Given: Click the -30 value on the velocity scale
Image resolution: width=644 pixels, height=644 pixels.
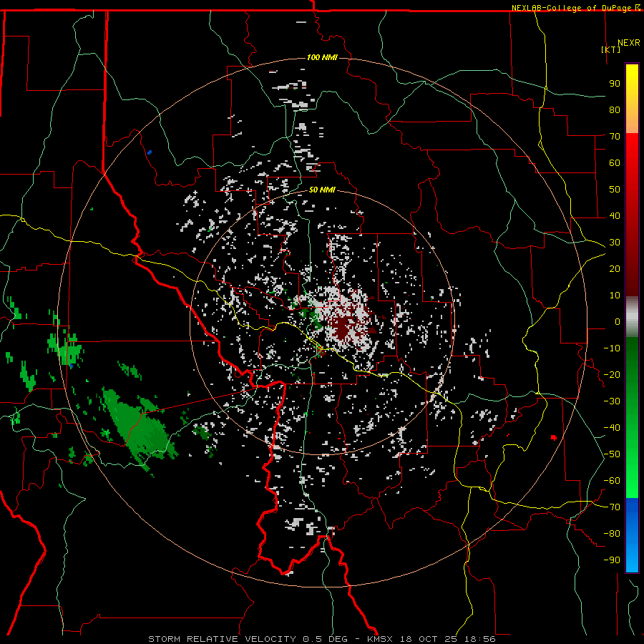Looking at the screenshot, I should tap(612, 401).
